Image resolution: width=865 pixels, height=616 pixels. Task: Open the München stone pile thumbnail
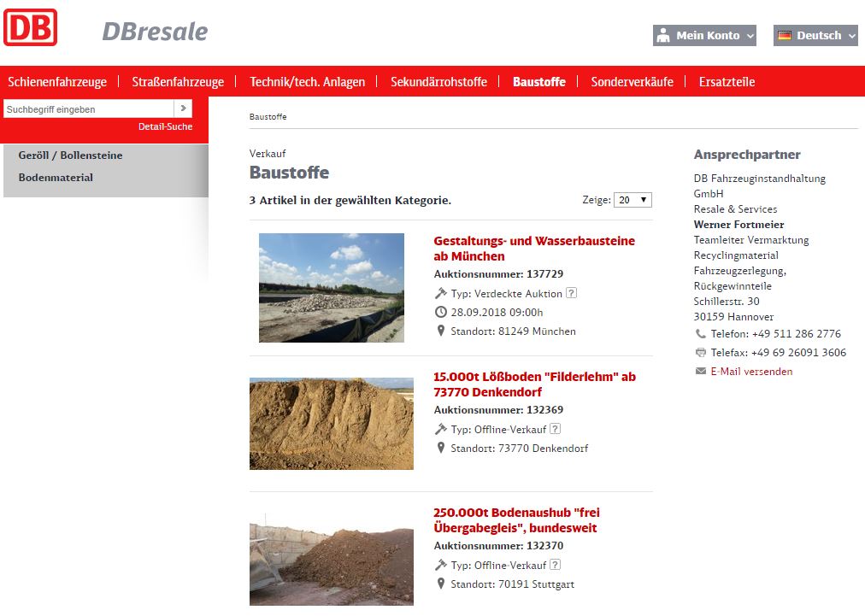(x=332, y=288)
